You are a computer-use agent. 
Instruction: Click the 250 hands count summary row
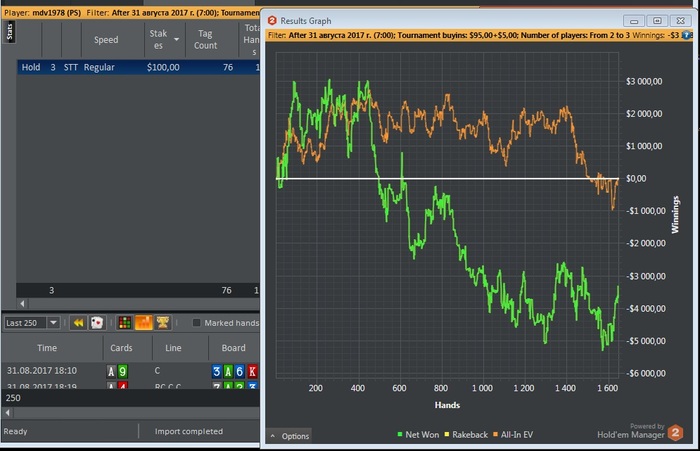pyautogui.click(x=131, y=398)
